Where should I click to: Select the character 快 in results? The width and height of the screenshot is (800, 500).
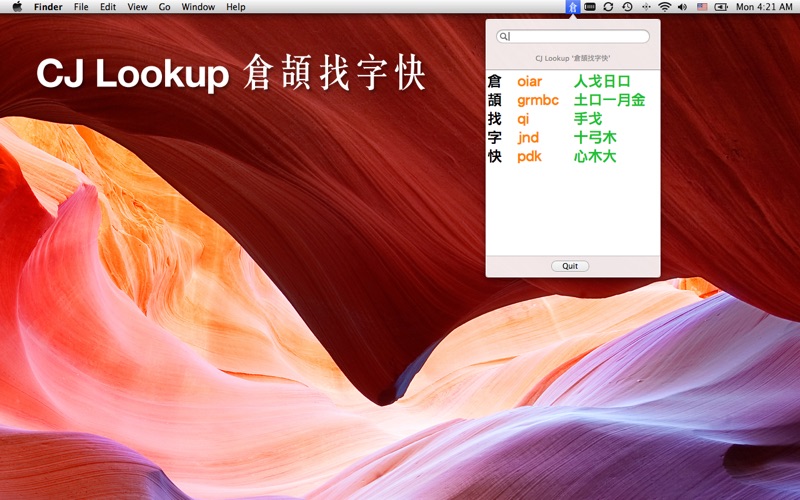coord(494,157)
